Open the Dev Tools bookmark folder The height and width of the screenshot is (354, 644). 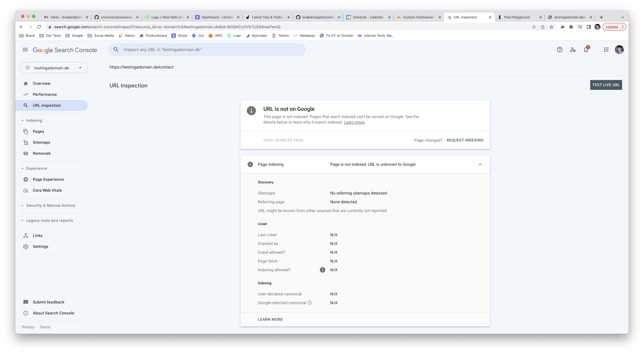pos(51,36)
